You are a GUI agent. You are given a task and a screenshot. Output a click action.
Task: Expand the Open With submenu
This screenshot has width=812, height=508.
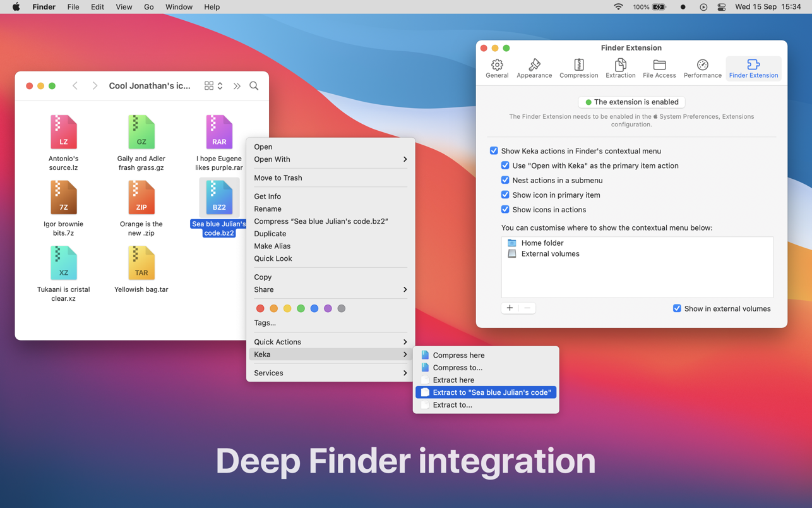pyautogui.click(x=330, y=159)
